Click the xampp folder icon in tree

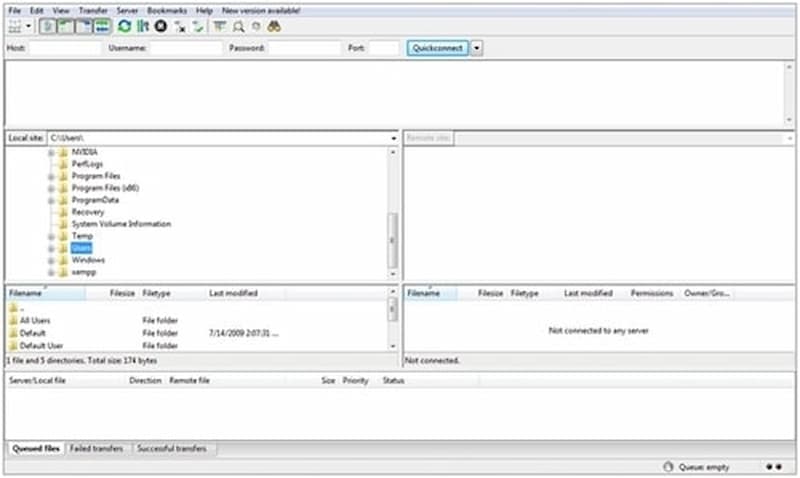[63, 272]
